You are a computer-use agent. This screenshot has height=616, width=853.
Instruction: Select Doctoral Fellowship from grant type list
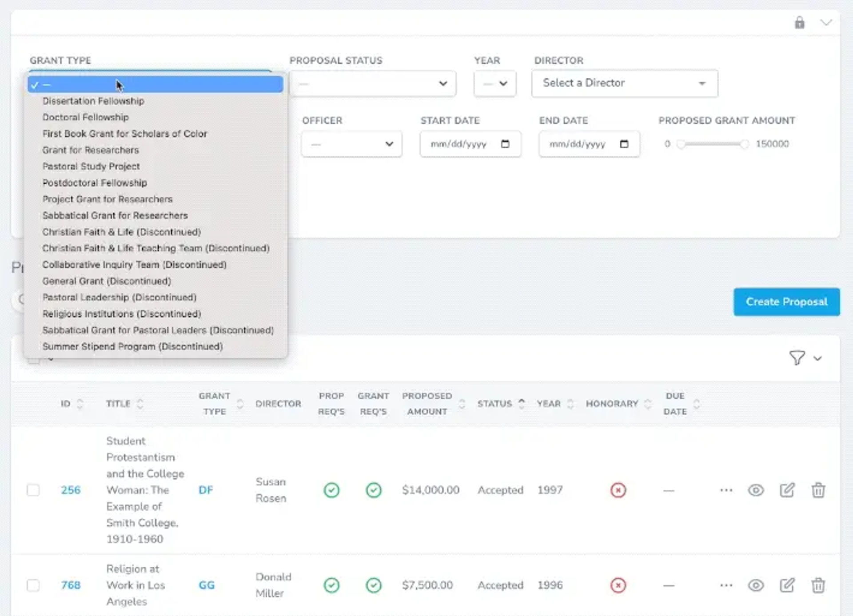[x=86, y=117]
